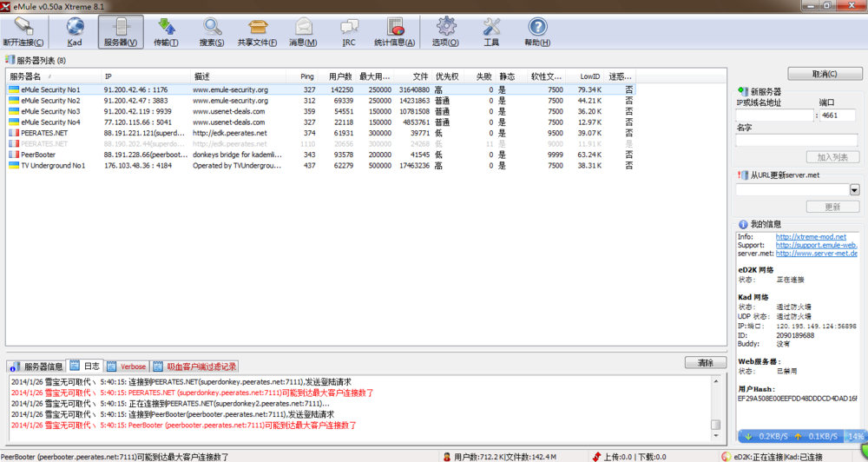Select the TV Underground No1 server row

pos(321,165)
